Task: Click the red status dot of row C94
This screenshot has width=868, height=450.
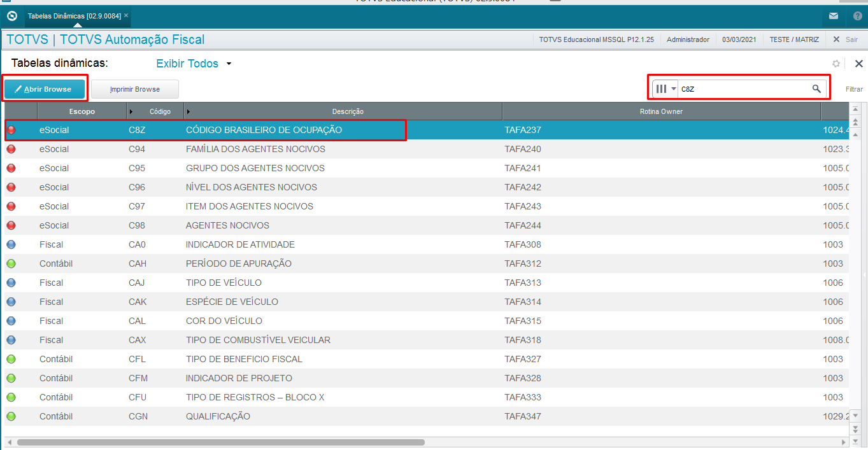Action: (x=11, y=149)
